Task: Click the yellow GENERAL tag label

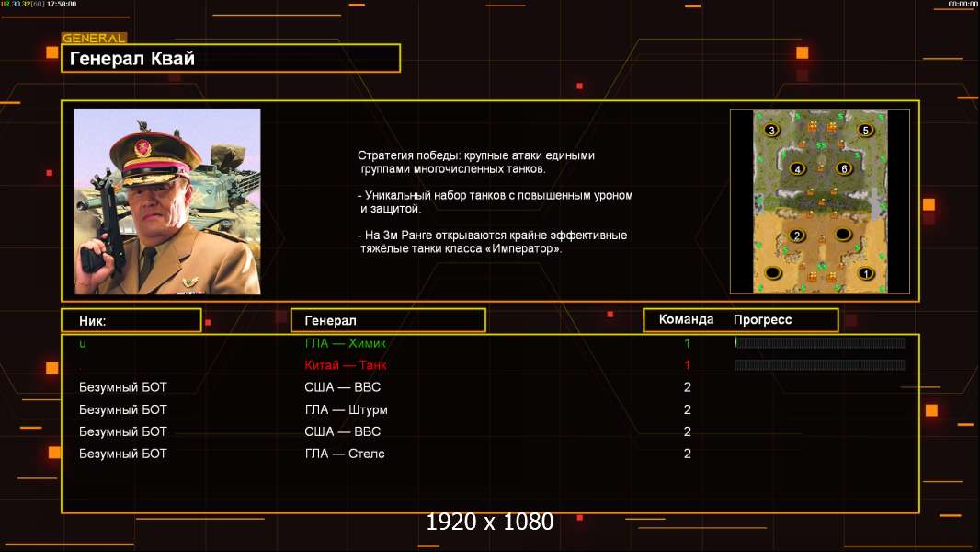Action: click(94, 38)
